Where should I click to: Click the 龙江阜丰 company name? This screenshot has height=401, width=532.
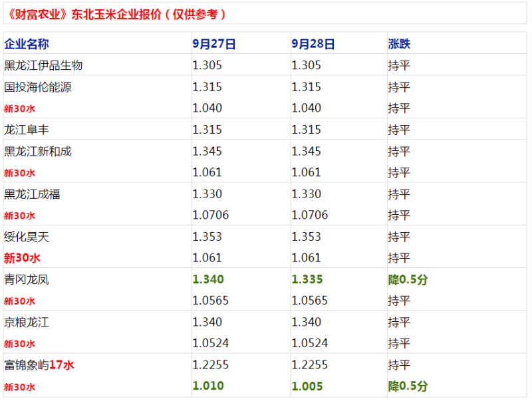[27, 130]
